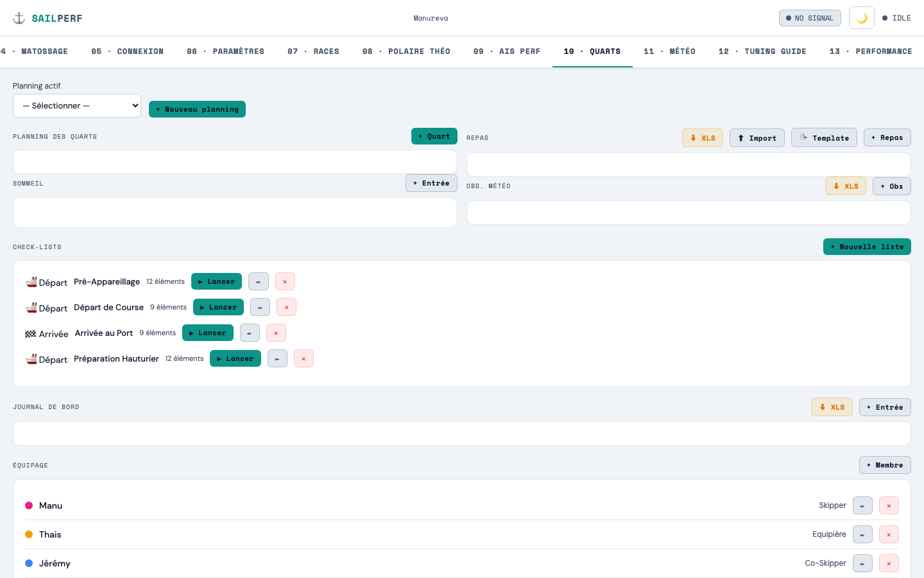Viewport: 924px width, 578px height.
Task: Click the Pré-Appareillage Départ ship icon
Action: (x=31, y=282)
